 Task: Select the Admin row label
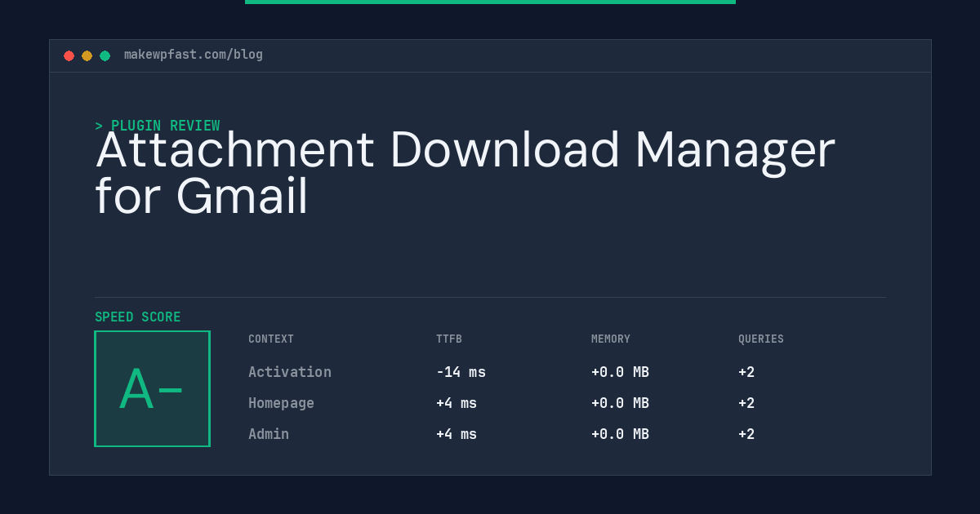269,434
